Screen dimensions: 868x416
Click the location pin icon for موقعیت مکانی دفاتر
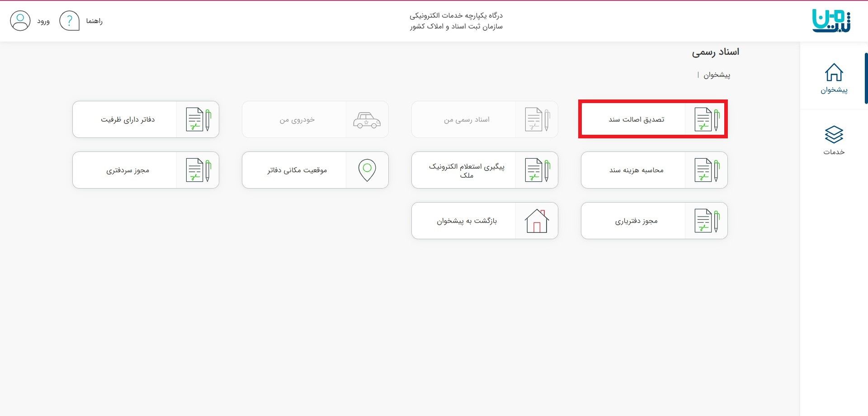click(x=367, y=170)
